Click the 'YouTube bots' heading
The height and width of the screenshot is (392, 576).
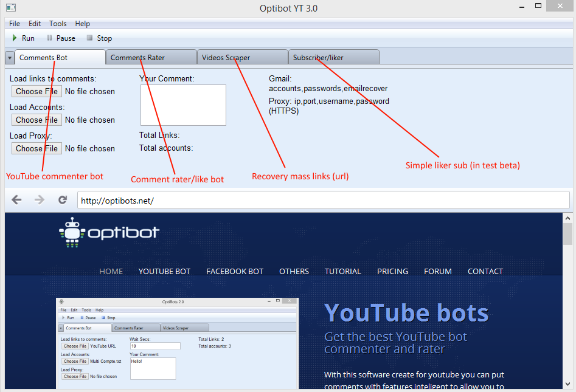407,313
